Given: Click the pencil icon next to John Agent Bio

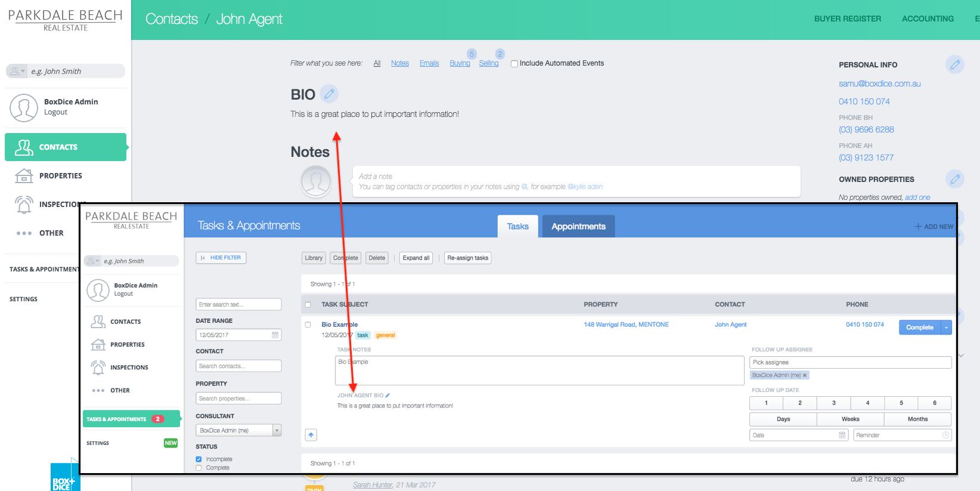Looking at the screenshot, I should [x=387, y=396].
